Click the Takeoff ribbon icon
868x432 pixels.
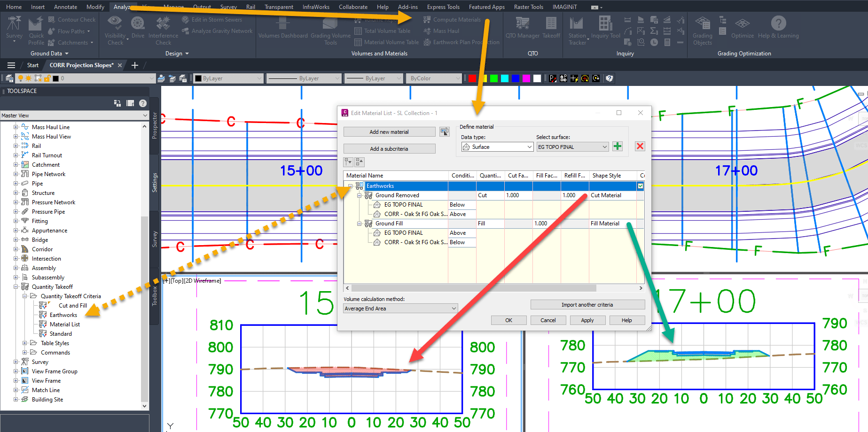(551, 27)
